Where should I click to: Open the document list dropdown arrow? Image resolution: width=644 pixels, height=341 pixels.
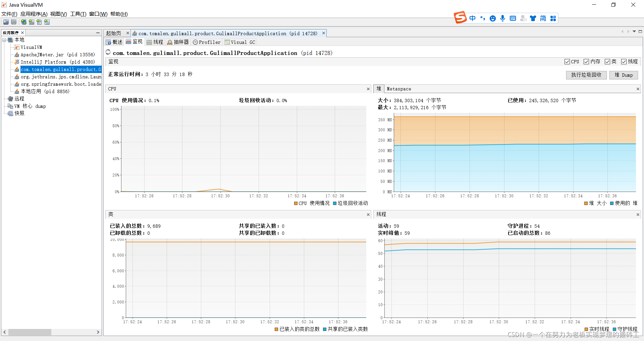click(634, 31)
